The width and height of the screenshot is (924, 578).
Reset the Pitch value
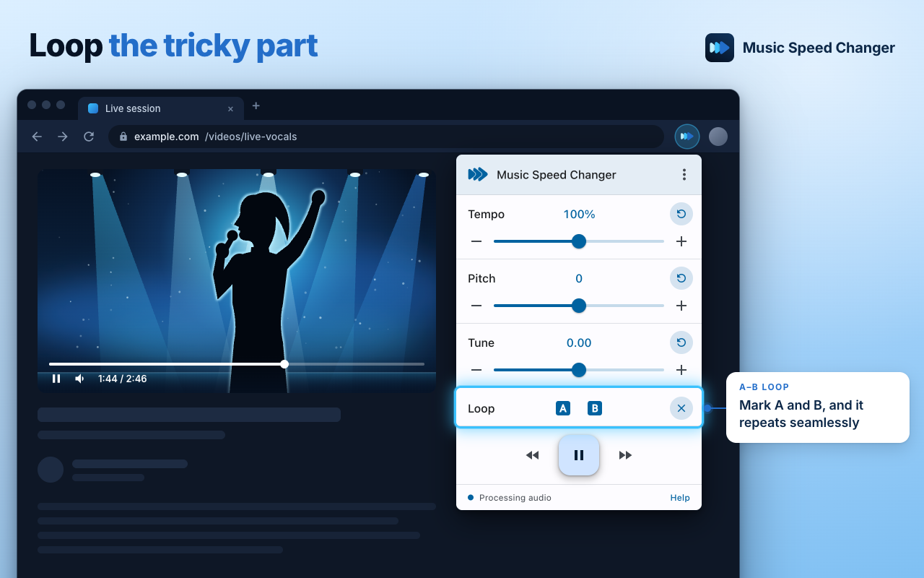click(x=681, y=278)
